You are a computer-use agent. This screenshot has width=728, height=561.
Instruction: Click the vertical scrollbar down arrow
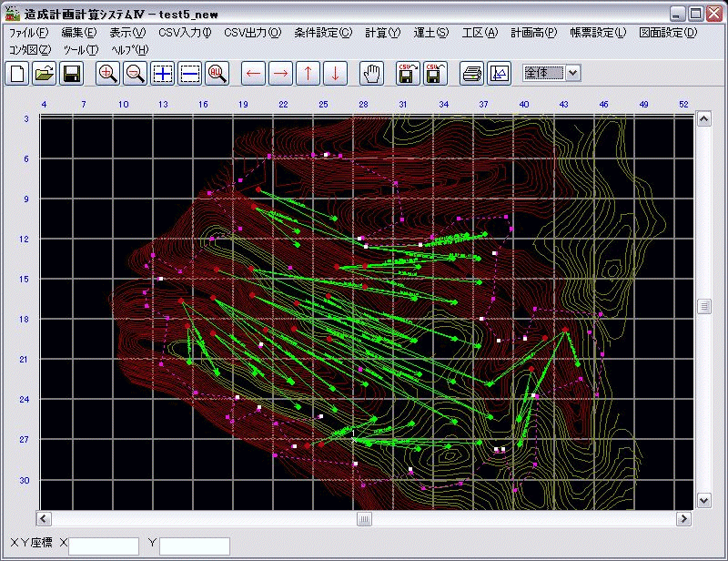703,500
